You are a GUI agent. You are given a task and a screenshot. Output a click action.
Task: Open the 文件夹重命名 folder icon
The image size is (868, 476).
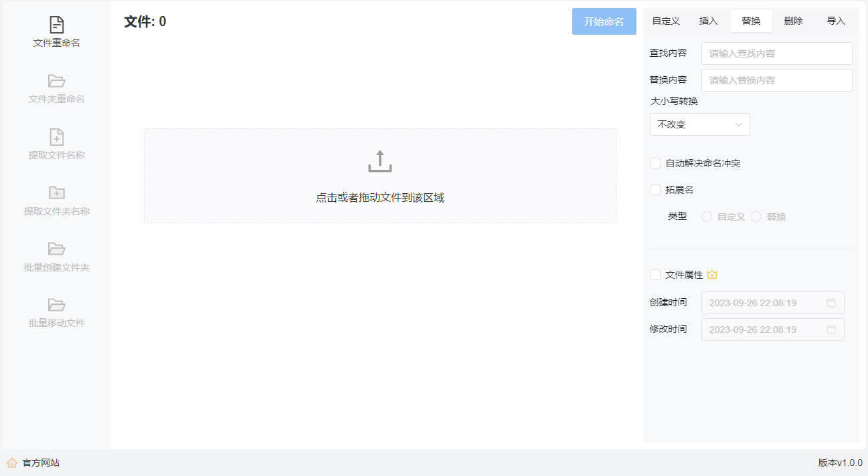(x=57, y=81)
